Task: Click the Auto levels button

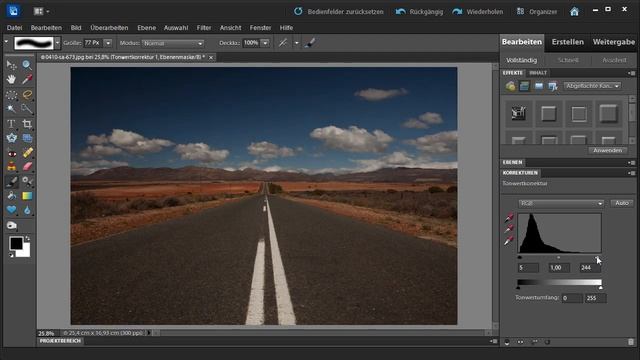Action: click(622, 203)
